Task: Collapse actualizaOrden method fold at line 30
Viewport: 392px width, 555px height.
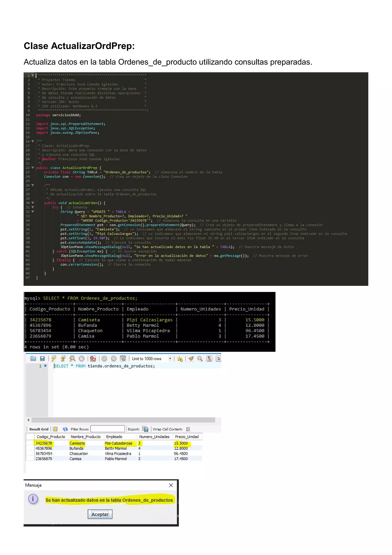Action: (x=33, y=203)
